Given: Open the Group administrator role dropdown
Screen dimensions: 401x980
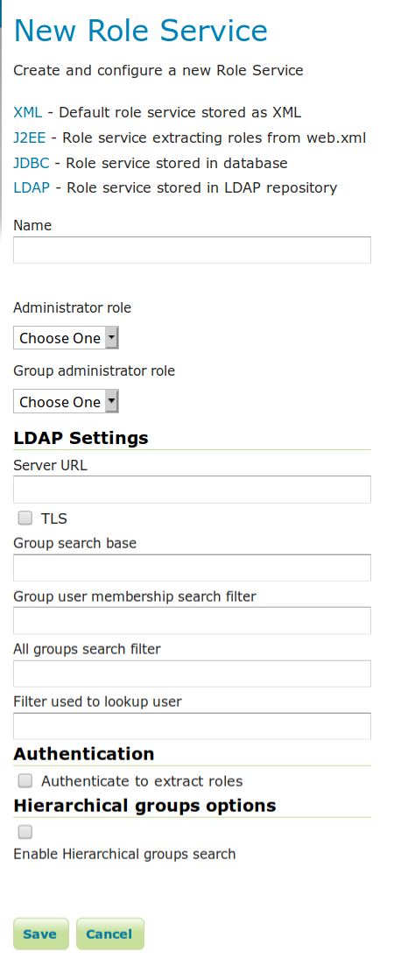Looking at the screenshot, I should click(x=66, y=401).
